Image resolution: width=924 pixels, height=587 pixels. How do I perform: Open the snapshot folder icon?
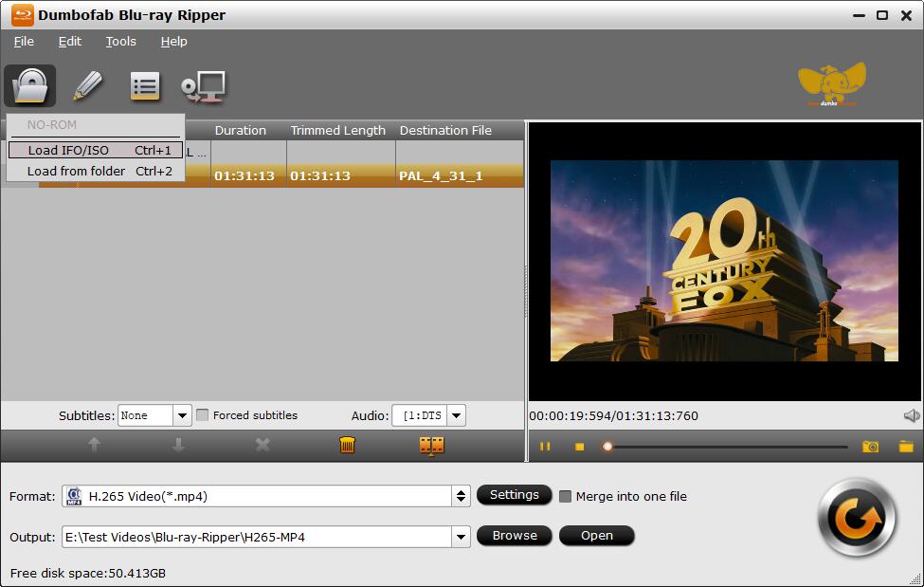click(906, 447)
